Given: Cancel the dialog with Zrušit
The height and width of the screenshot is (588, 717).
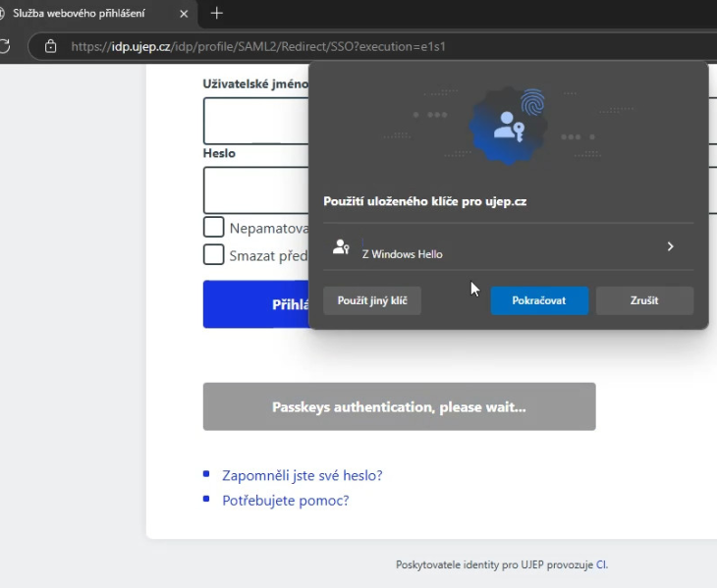Looking at the screenshot, I should pyautogui.click(x=644, y=300).
